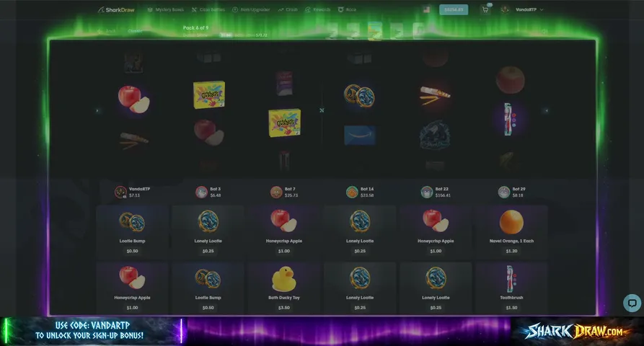Viewport: 644px width, 346px height.
Task: Select Bot 22's Lonely Lootie card
Action: (x=436, y=288)
